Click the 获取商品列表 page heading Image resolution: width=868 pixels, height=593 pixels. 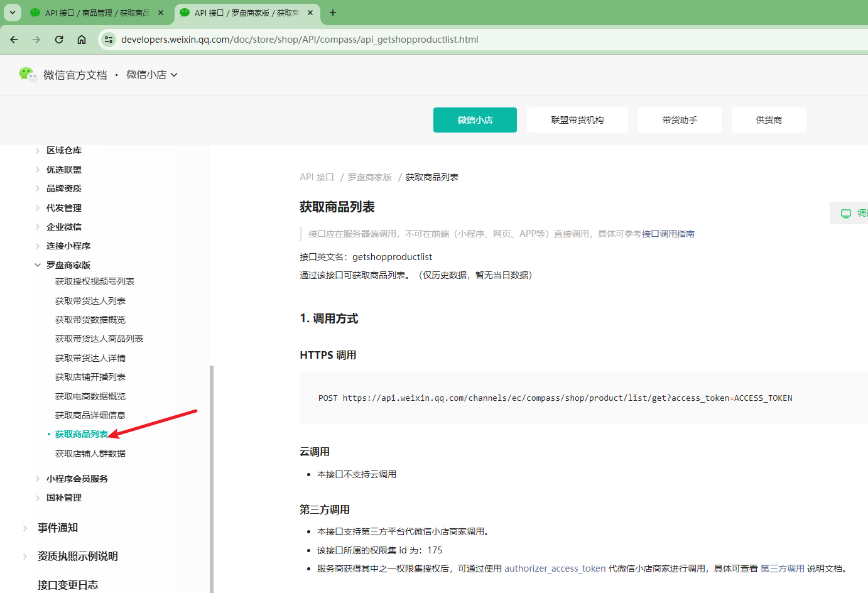coord(337,207)
